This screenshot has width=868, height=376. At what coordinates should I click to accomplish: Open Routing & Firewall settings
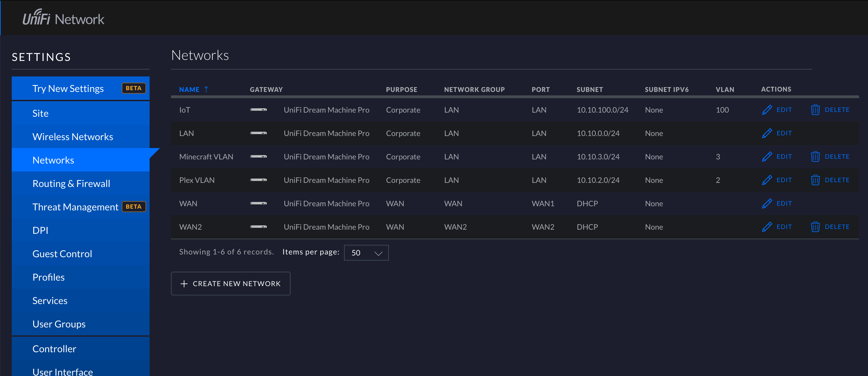coord(81,184)
